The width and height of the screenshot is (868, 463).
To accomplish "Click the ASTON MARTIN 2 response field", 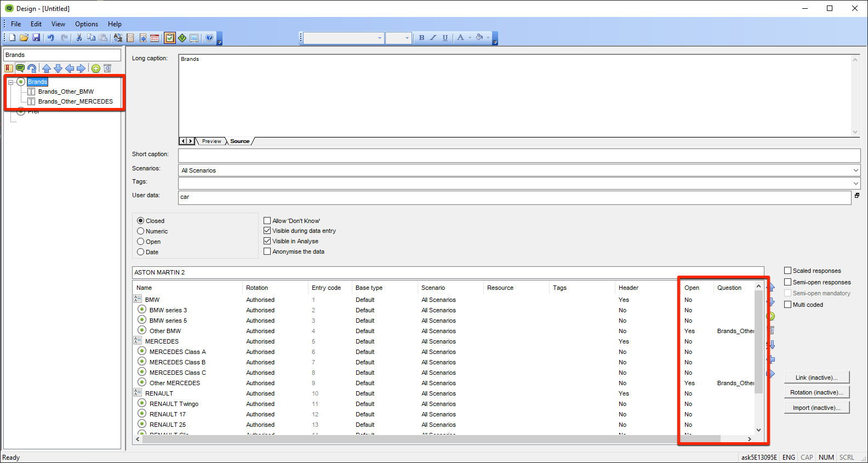I will pyautogui.click(x=448, y=272).
